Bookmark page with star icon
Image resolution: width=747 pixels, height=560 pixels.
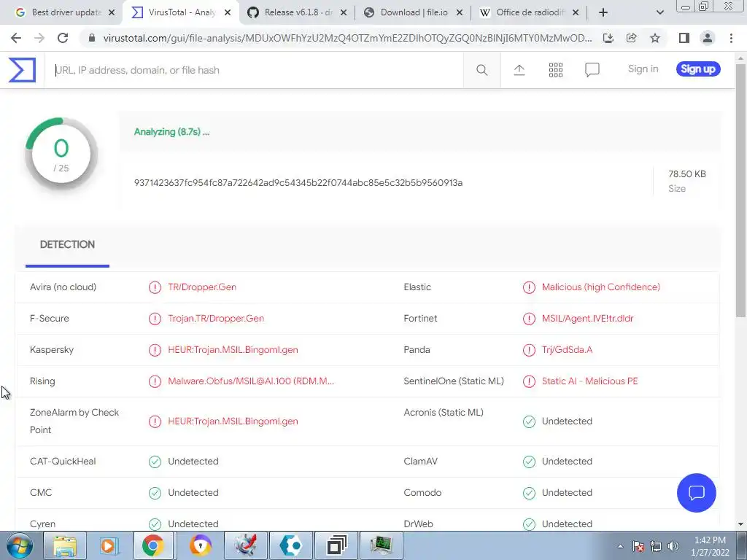655,38
